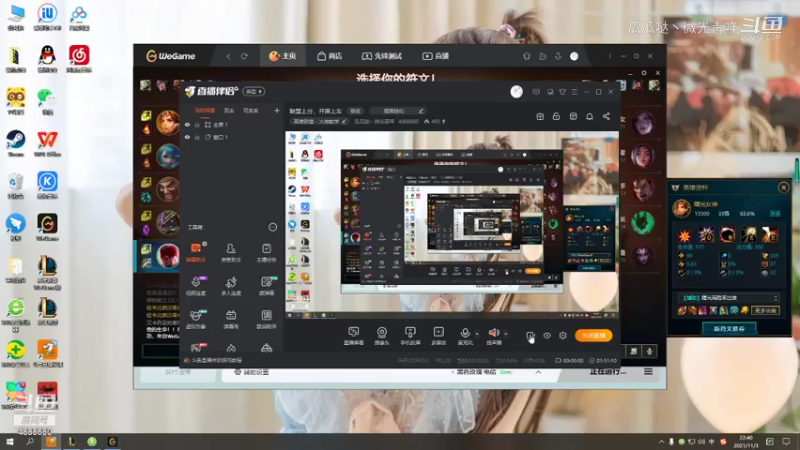Open Windows taskbar search
The height and width of the screenshot is (450, 800).
point(30,442)
